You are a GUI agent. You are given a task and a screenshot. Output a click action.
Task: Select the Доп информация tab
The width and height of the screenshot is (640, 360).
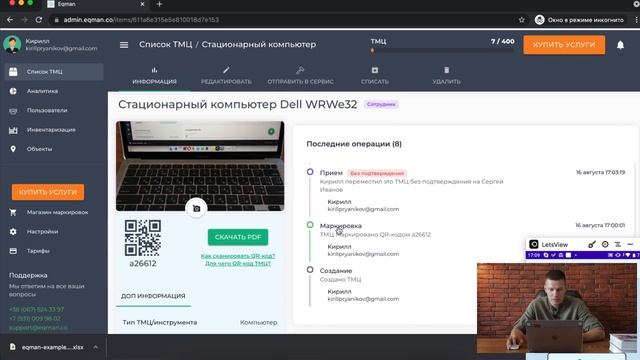click(x=153, y=296)
